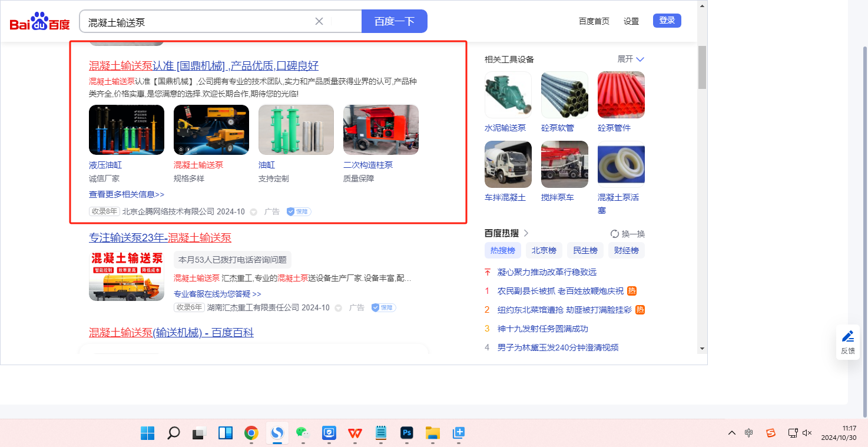Viewport: 868px width, 447px height.
Task: Click the 登录 login button
Action: pos(667,21)
